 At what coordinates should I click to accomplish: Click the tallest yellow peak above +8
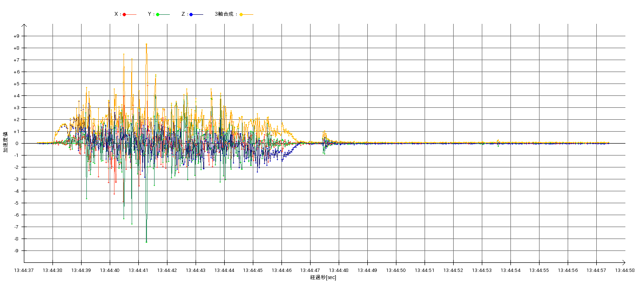point(146,44)
